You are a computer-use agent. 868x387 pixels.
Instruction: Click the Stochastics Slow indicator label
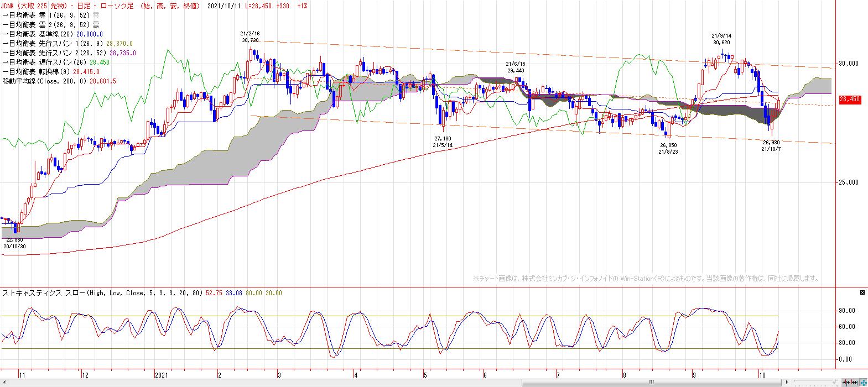point(103,292)
